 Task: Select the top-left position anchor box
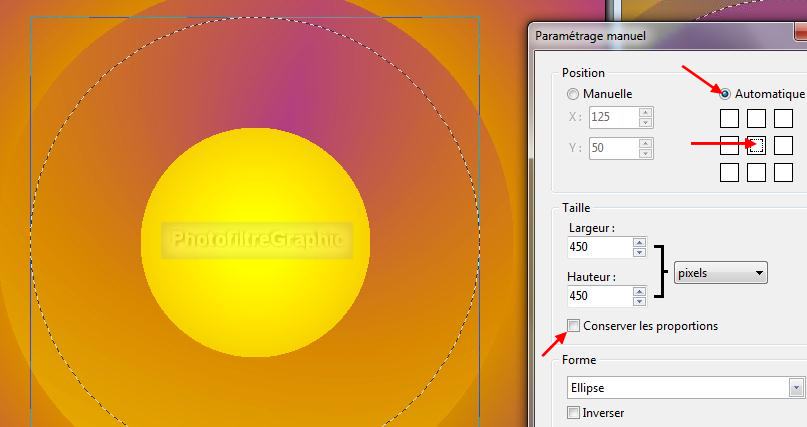[x=729, y=119]
